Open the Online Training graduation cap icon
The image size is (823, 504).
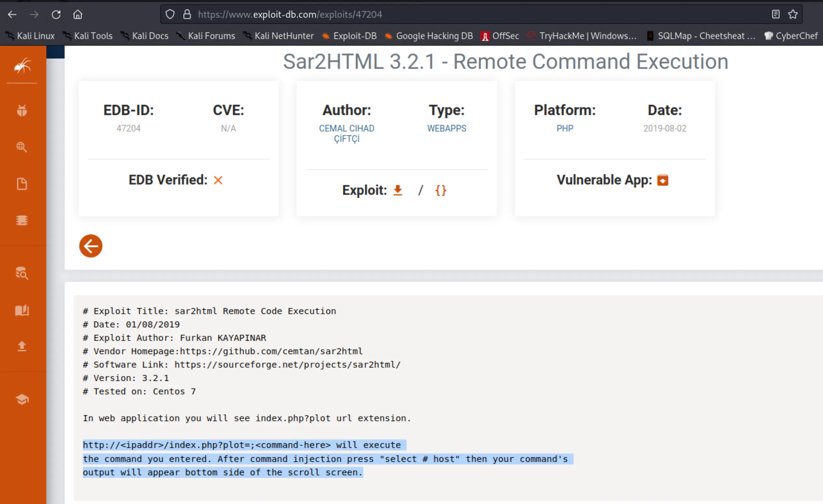pos(22,399)
